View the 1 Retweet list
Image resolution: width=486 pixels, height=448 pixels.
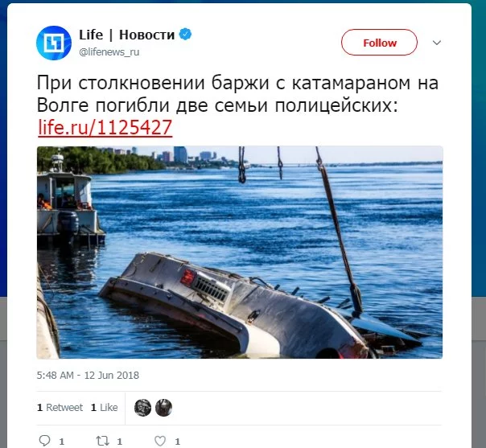pyautogui.click(x=60, y=408)
